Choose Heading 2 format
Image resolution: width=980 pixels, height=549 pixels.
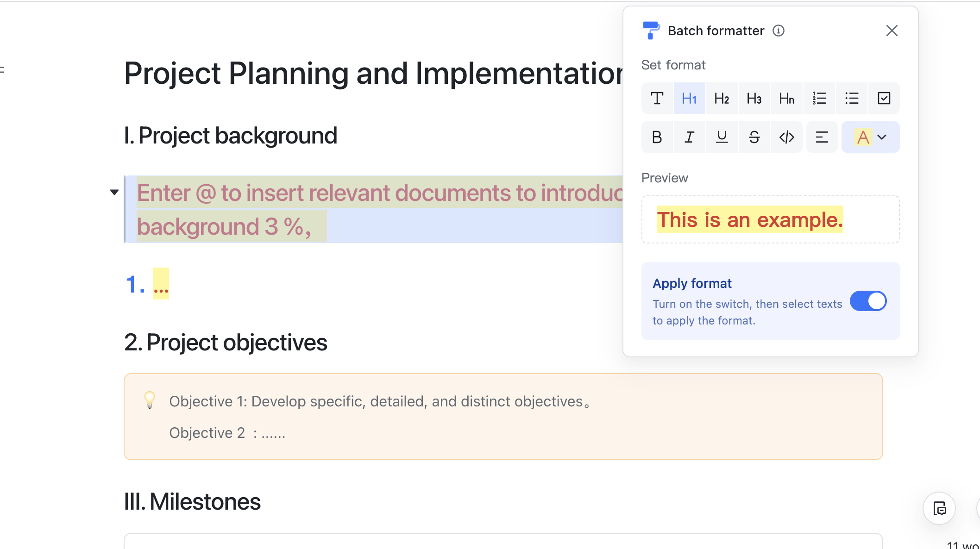[722, 98]
